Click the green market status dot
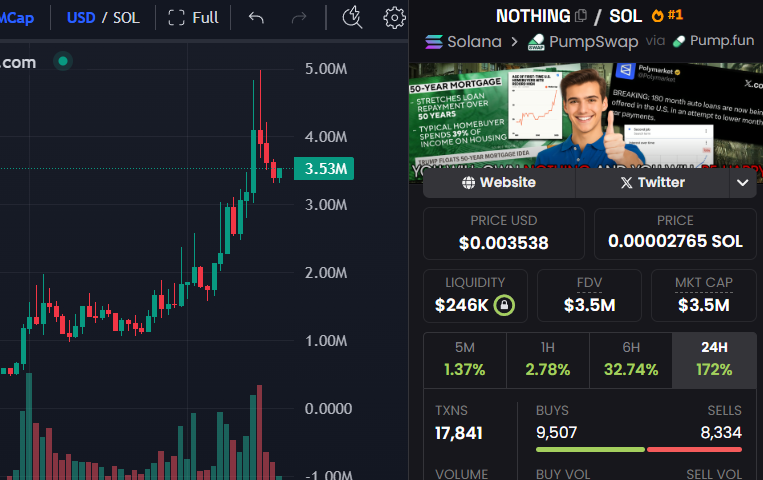763x480 pixels. 63,61
